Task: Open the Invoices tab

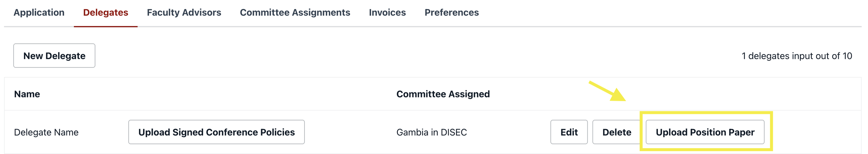Action: click(x=387, y=12)
